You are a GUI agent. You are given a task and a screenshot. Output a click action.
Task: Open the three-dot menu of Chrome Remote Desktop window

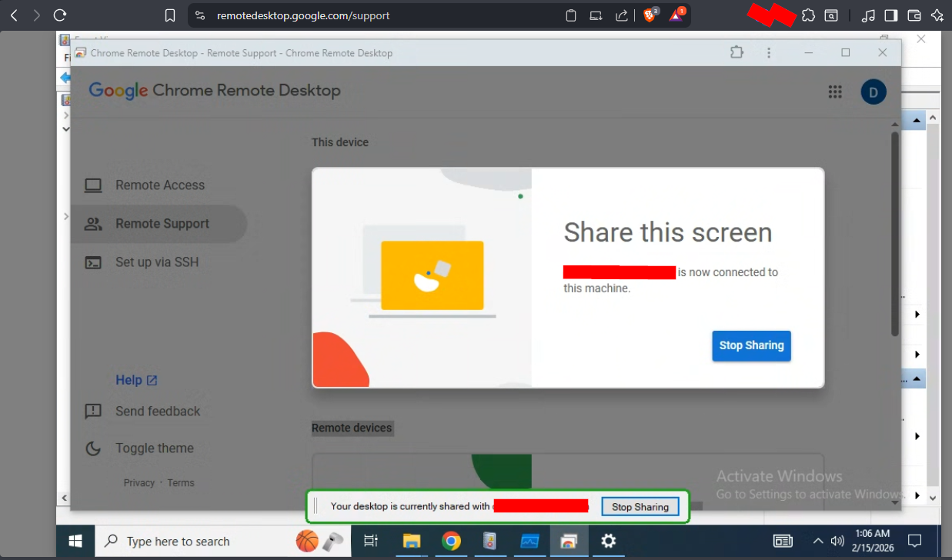click(x=769, y=52)
